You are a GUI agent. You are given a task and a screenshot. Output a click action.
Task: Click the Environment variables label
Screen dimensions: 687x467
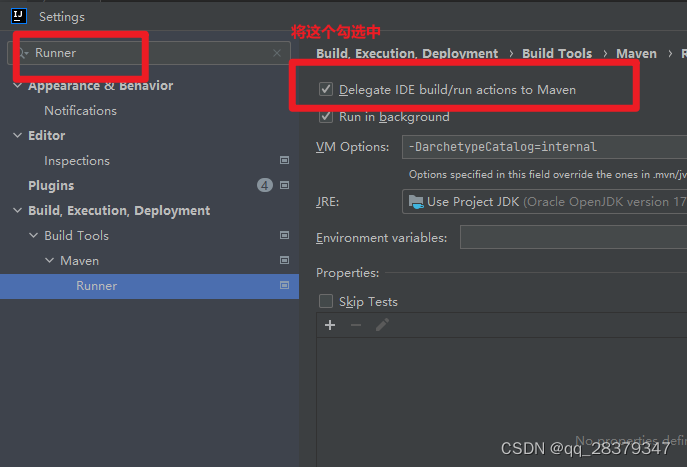click(381, 238)
